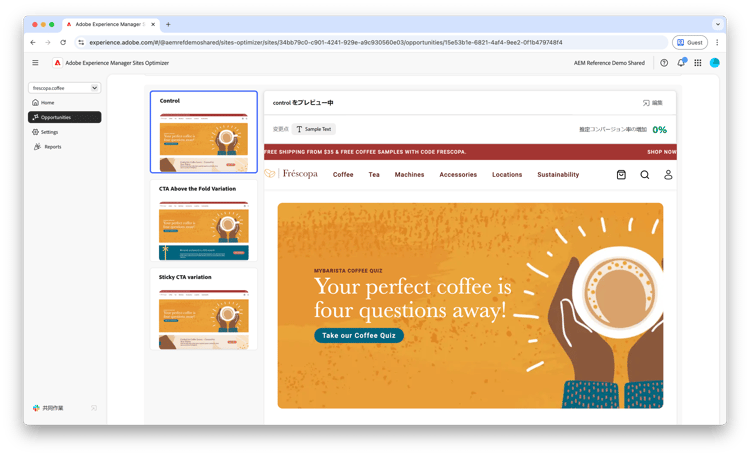Viewport: 750px width, 456px height.
Task: Reload the page with the refresh icon
Action: (63, 42)
